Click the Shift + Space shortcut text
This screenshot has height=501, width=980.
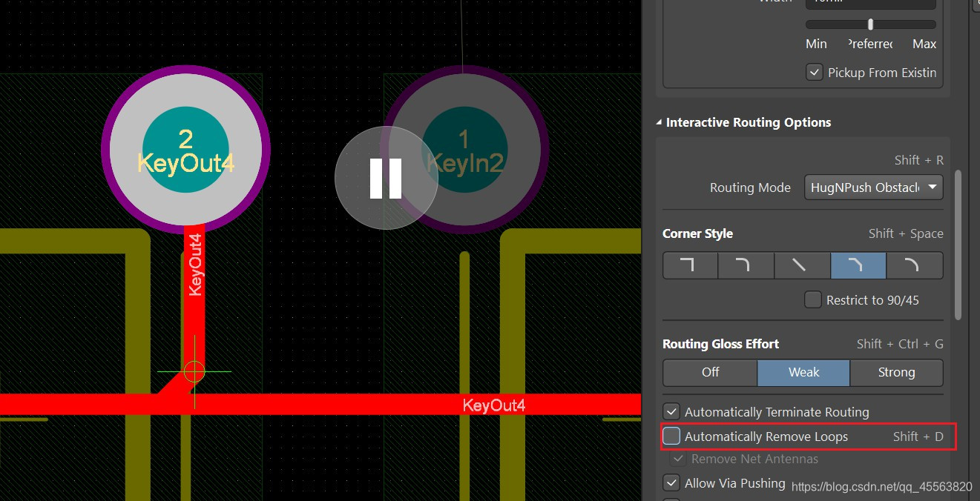[906, 233]
